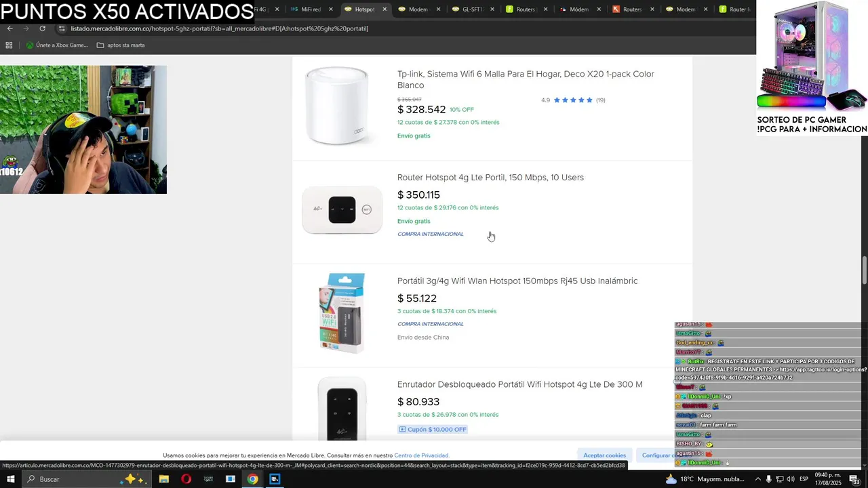The width and height of the screenshot is (868, 488).
Task: Click the browser address bar URL
Action: tap(220, 28)
